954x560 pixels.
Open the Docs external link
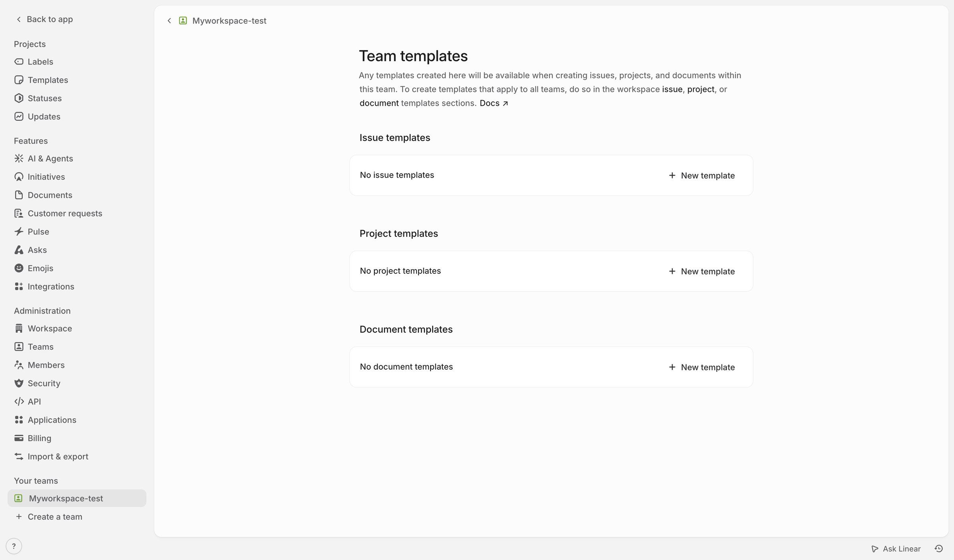pos(494,103)
